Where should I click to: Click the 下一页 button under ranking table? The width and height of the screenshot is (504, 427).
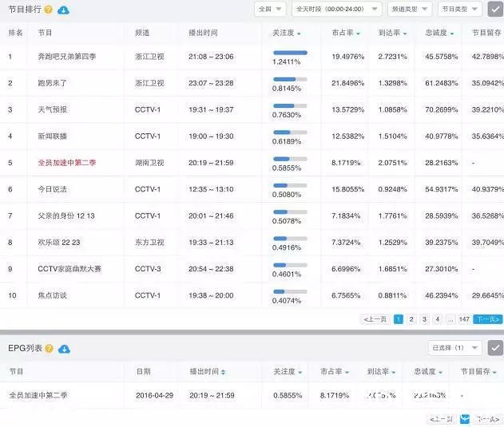pos(488,319)
